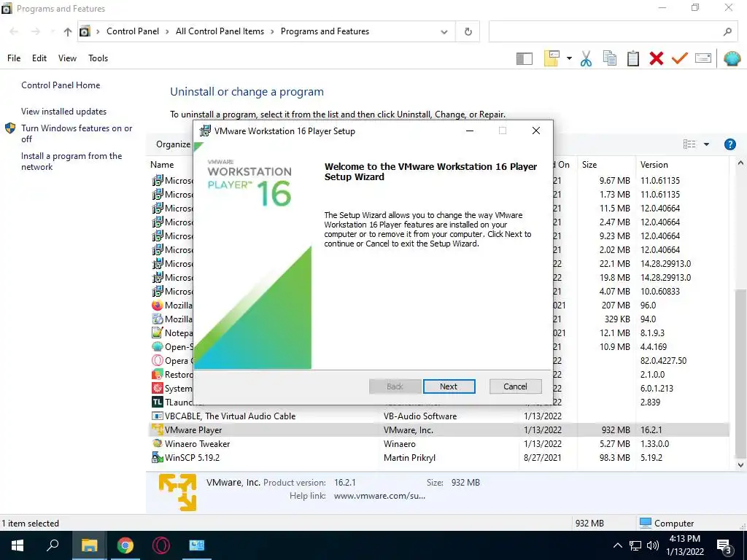The height and width of the screenshot is (560, 747).
Task: Open taskbar Search
Action: click(x=53, y=545)
